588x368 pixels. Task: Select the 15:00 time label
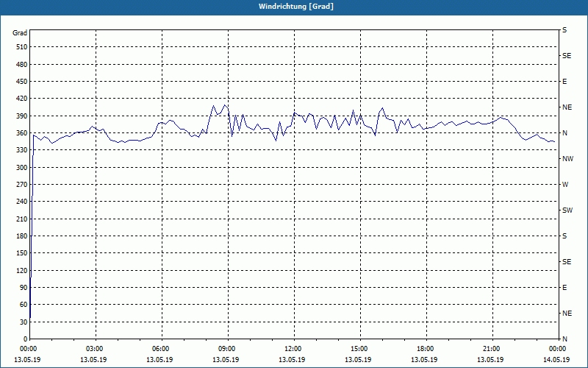pyautogui.click(x=360, y=348)
